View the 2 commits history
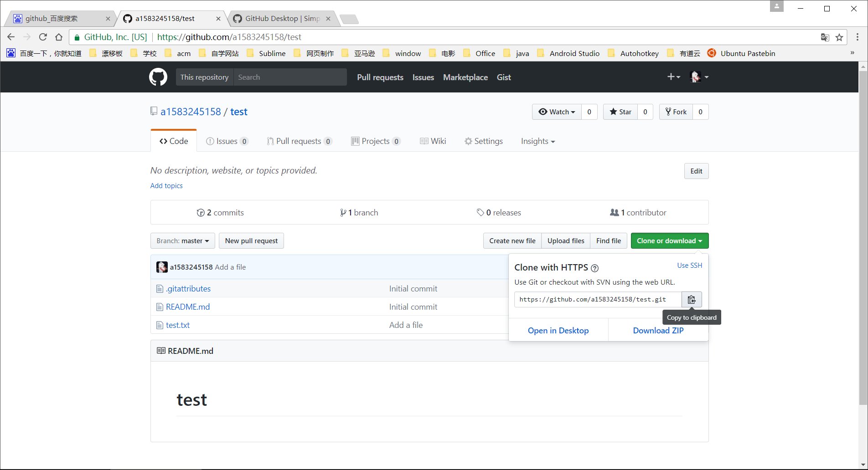The width and height of the screenshot is (868, 470). pos(220,213)
